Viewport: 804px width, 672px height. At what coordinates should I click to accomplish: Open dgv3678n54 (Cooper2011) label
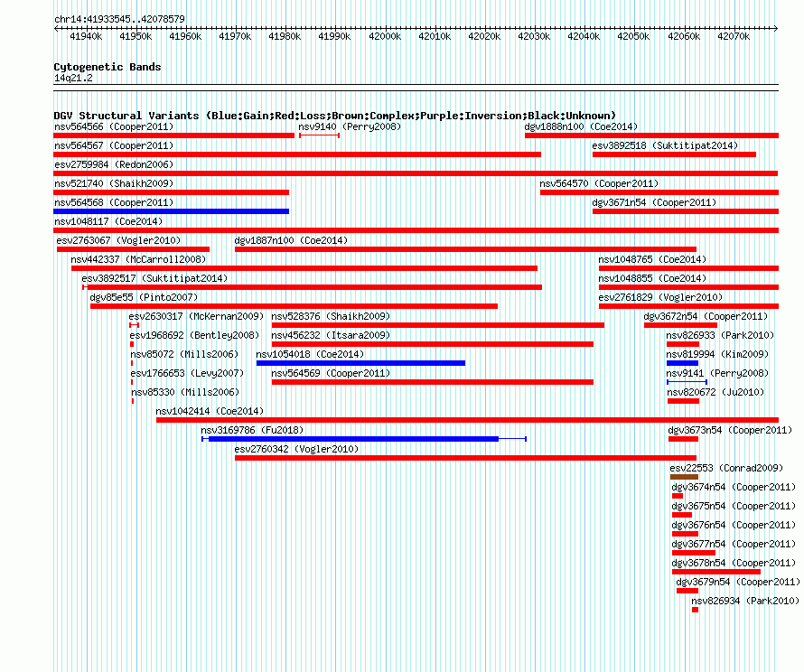pos(734,563)
